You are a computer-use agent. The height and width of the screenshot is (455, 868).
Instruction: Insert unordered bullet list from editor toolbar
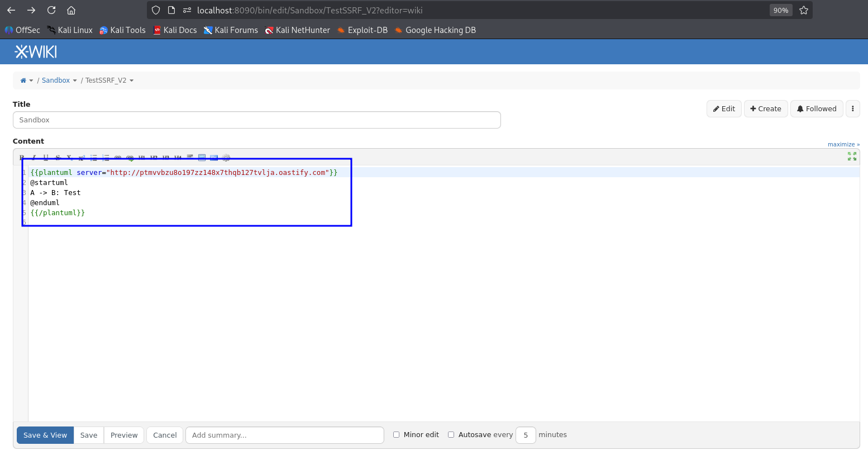pyautogui.click(x=94, y=158)
